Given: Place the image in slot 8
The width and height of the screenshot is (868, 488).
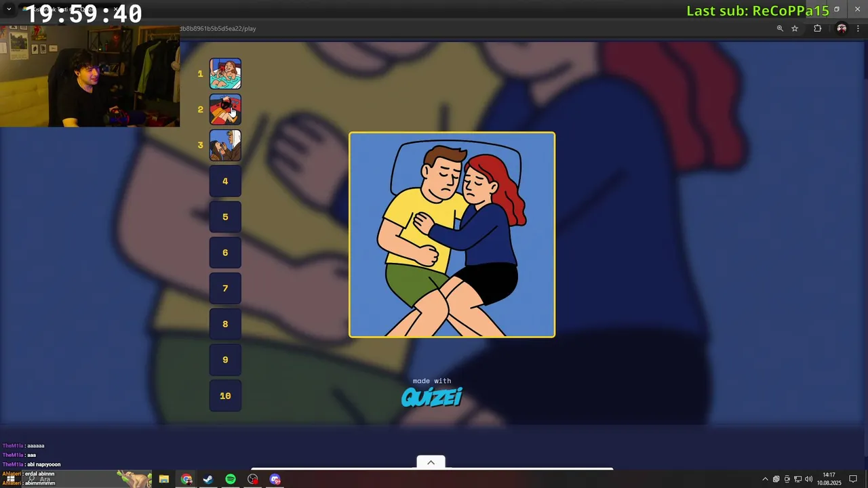Looking at the screenshot, I should [225, 324].
